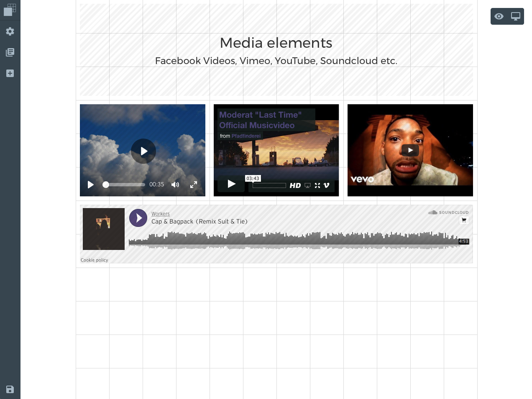The image size is (532, 399).
Task: Enter fullscreen on the Vimeo player
Action: pos(317,185)
